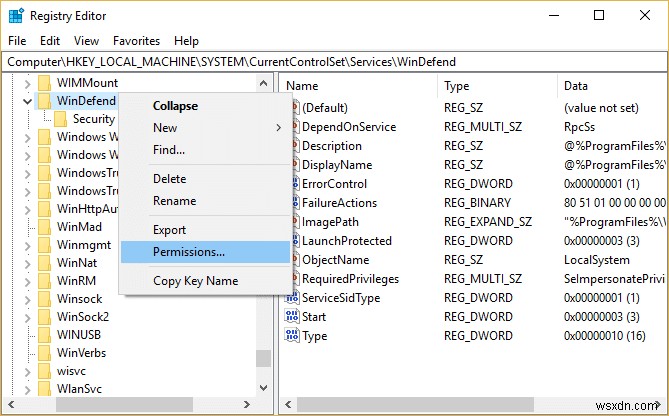
Task: Collapse the WinDefend tree node arrow
Action: click(x=28, y=102)
